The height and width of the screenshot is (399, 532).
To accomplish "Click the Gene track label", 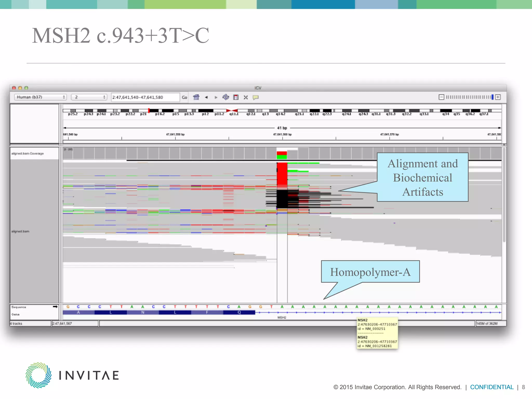I will pos(16,314).
